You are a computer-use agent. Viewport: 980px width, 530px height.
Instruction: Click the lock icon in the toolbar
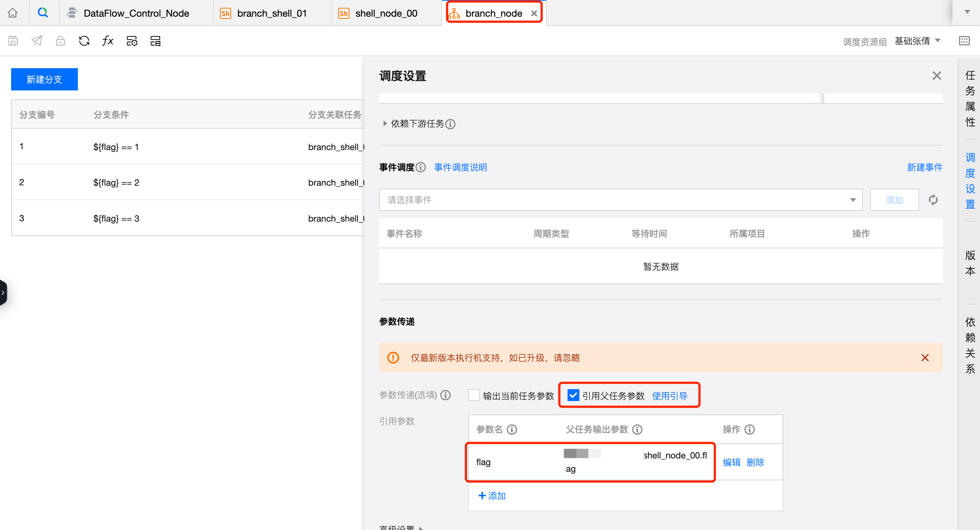pyautogui.click(x=60, y=41)
